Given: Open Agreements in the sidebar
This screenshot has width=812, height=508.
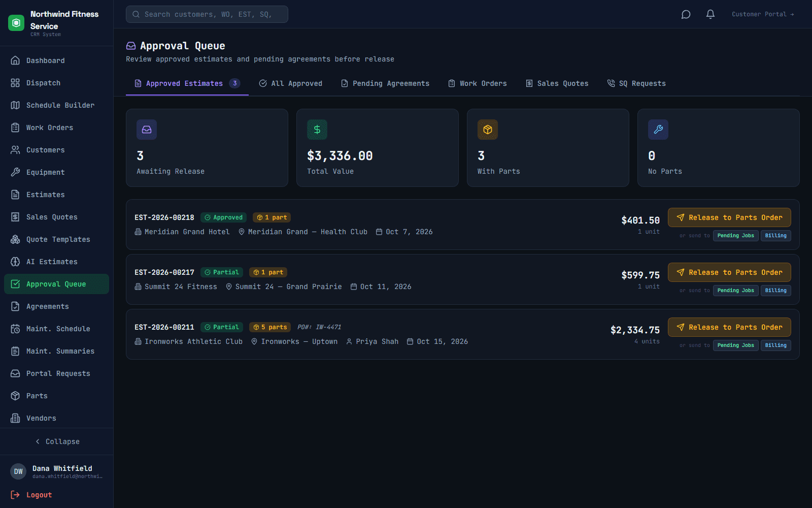Looking at the screenshot, I should click(56, 306).
